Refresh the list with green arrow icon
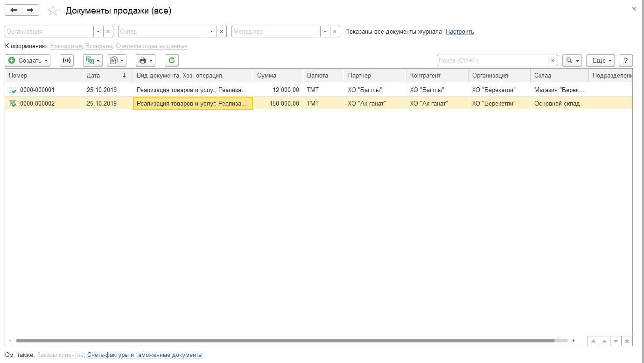644x363 pixels. pos(172,60)
